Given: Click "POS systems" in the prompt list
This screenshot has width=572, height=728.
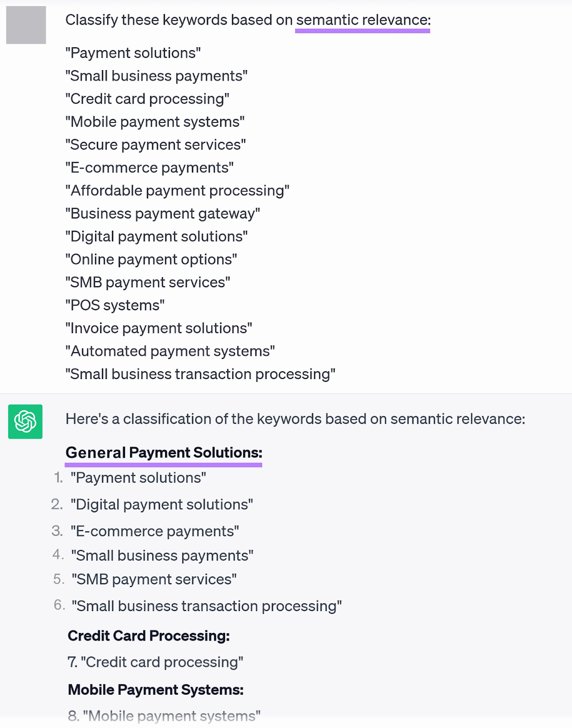Looking at the screenshot, I should coord(115,305).
